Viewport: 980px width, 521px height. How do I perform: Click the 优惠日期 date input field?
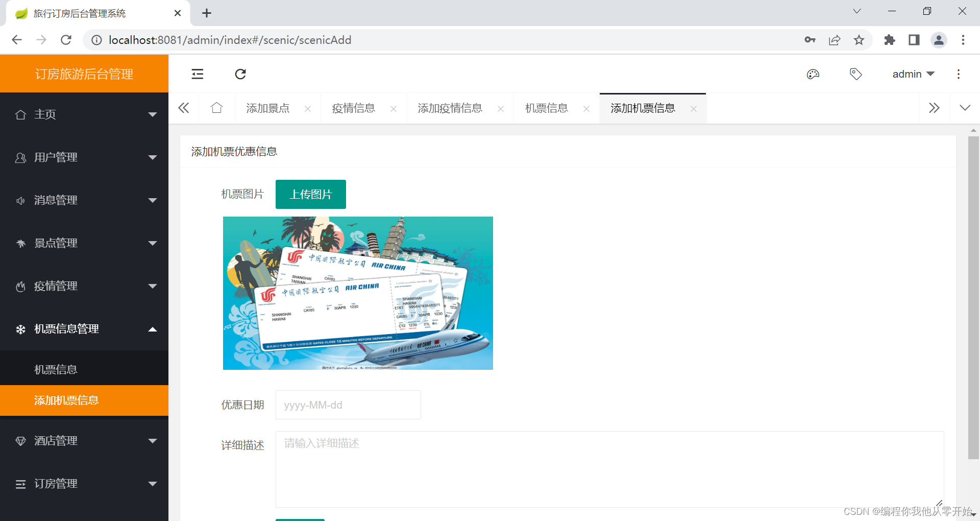(348, 405)
